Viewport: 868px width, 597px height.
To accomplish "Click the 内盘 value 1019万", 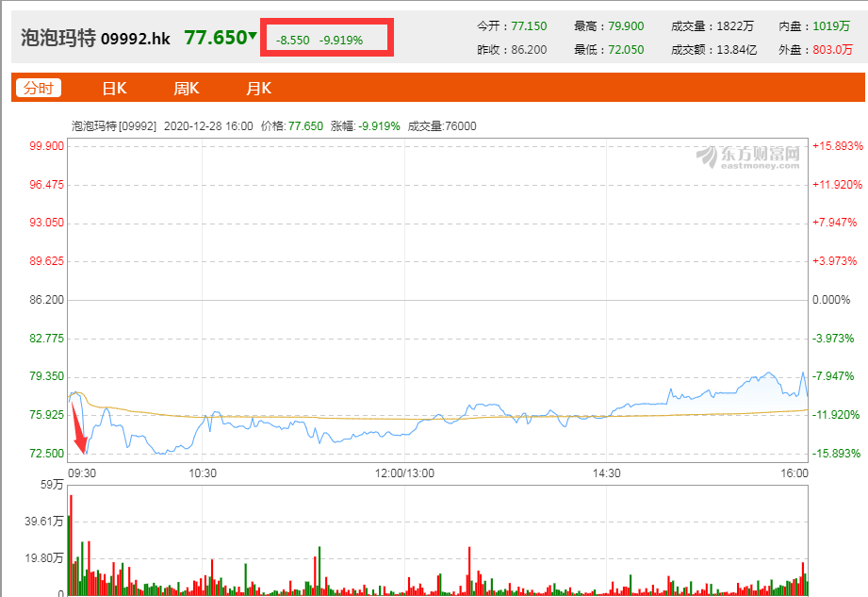I will [x=831, y=26].
